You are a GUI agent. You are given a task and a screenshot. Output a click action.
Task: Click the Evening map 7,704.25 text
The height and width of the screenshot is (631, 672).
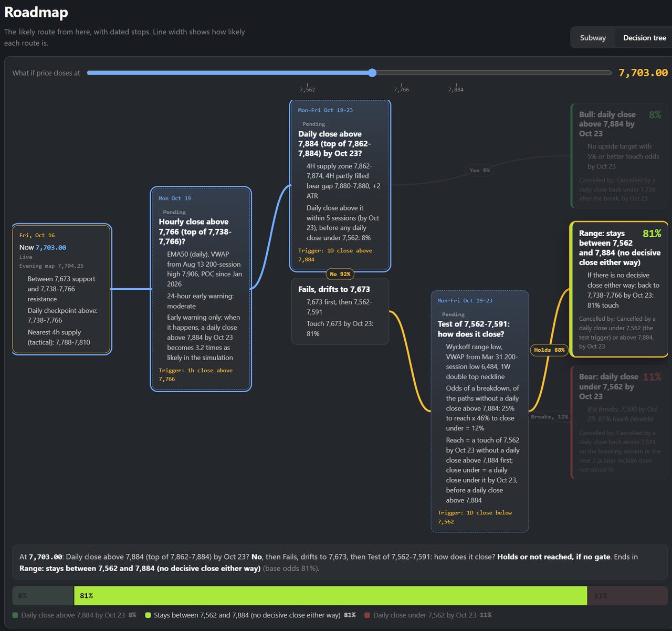[51, 266]
